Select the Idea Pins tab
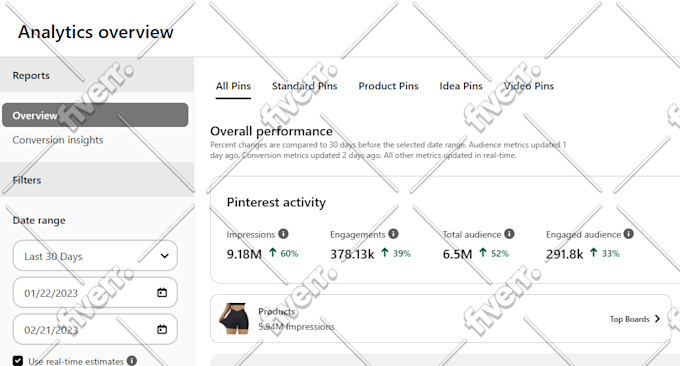 [x=461, y=86]
